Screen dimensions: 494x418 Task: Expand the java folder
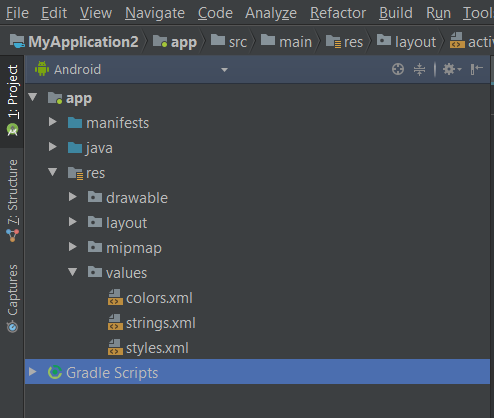53,147
